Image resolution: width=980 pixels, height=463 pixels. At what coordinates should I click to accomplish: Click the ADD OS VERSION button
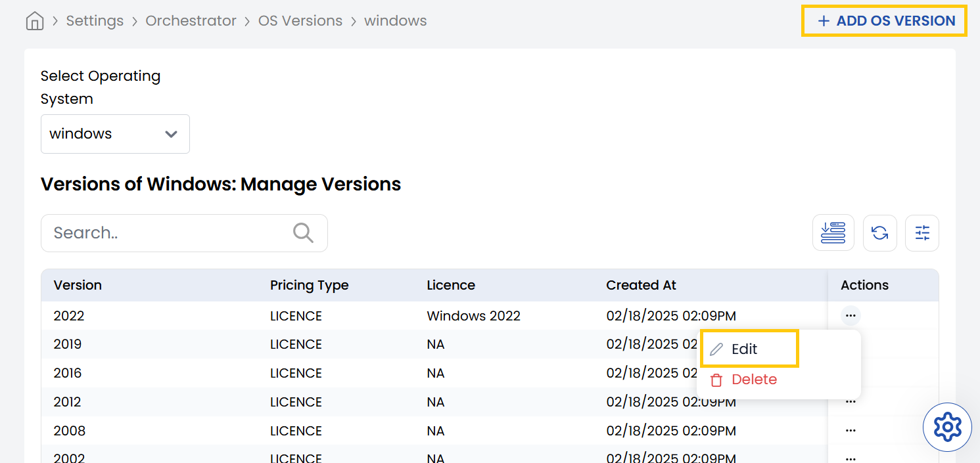[x=884, y=21]
